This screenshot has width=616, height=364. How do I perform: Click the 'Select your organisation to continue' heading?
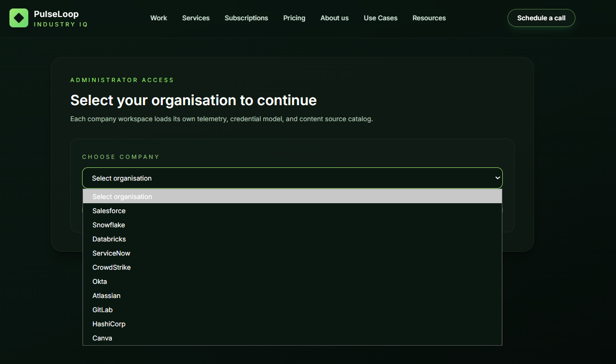point(193,100)
